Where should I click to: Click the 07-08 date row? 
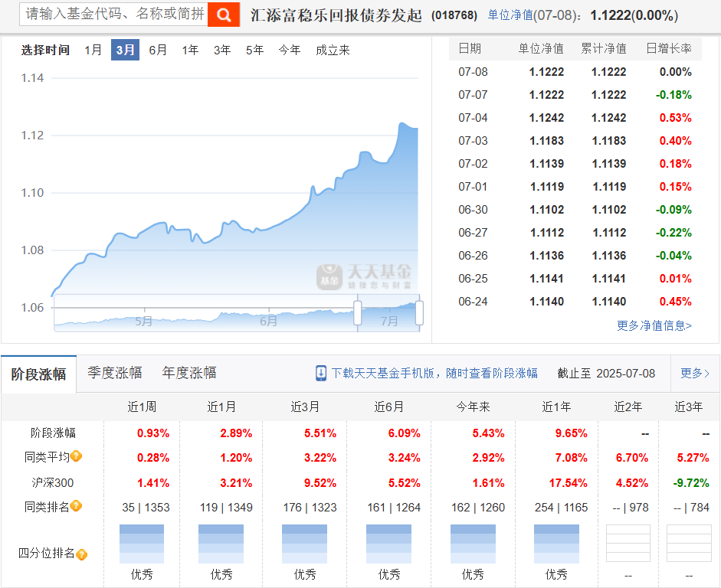[575, 72]
